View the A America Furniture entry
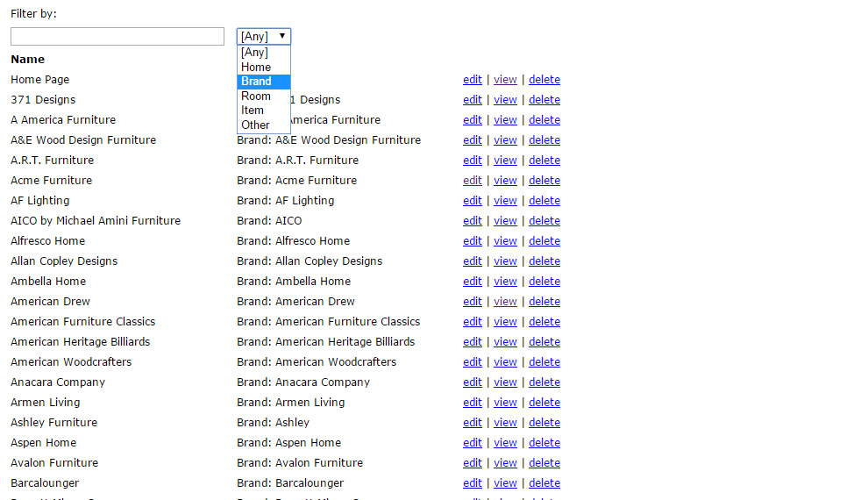This screenshot has height=500, width=868. click(505, 120)
